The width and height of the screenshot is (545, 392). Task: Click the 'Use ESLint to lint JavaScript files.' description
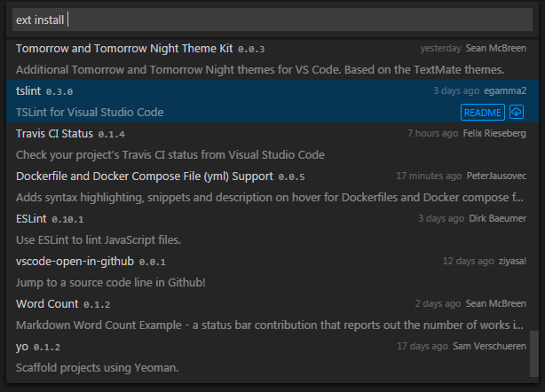tap(99, 239)
